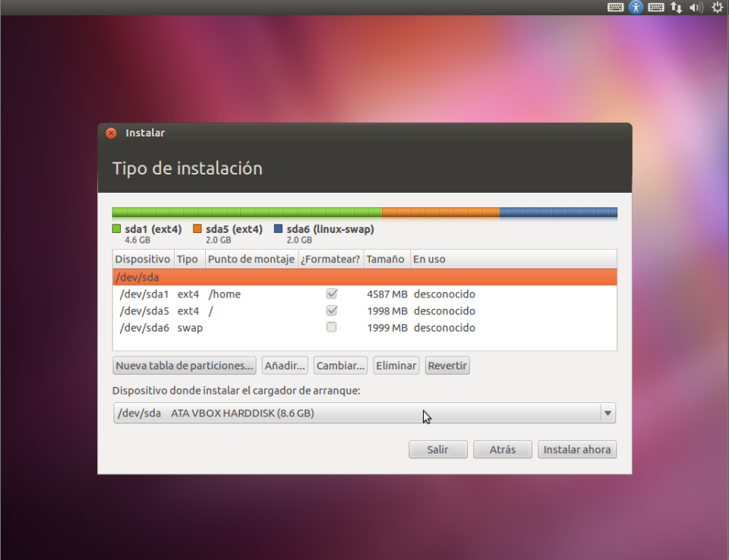The height and width of the screenshot is (560, 729).
Task: Click the orange sda5 (ext4) legend swatch
Action: (197, 228)
